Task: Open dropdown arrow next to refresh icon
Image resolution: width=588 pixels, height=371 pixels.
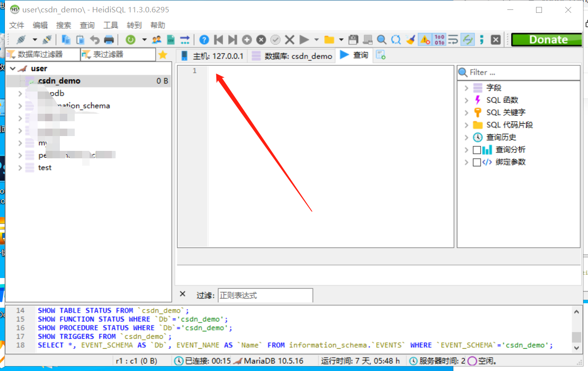Action: click(x=144, y=40)
